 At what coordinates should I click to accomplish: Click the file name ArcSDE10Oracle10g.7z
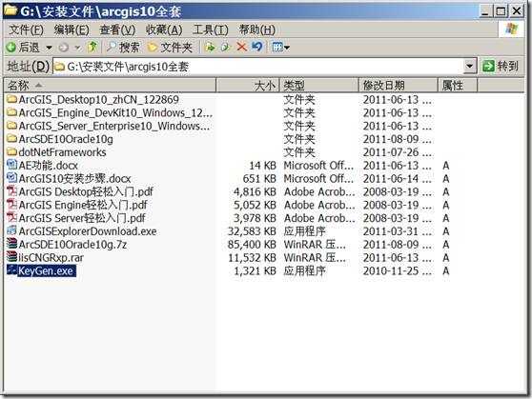point(72,245)
